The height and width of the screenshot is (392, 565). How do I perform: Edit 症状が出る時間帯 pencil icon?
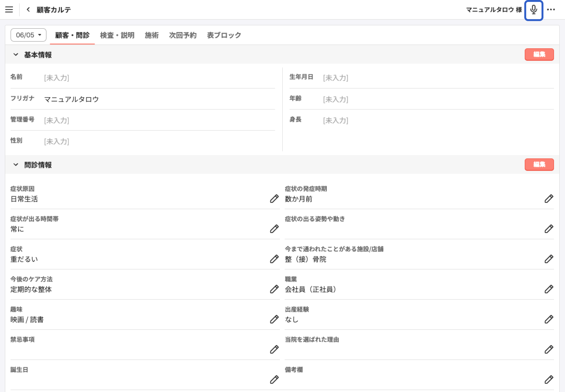(274, 229)
